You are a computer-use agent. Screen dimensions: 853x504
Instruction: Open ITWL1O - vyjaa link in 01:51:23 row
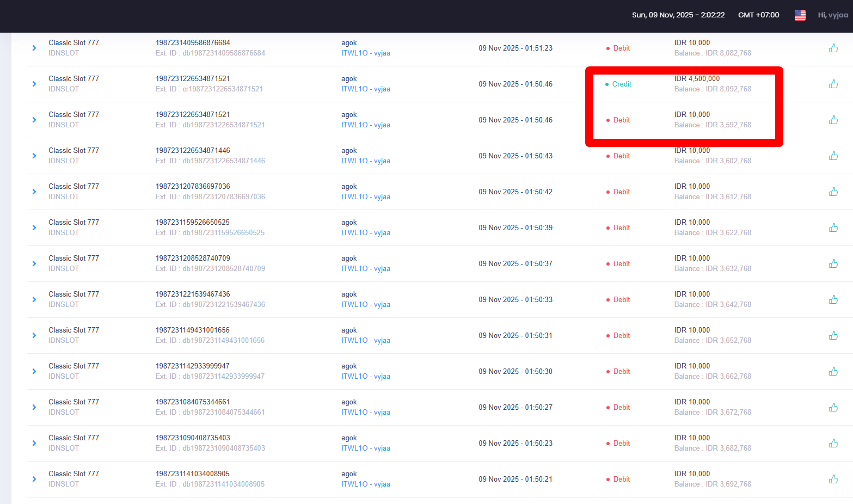click(366, 53)
